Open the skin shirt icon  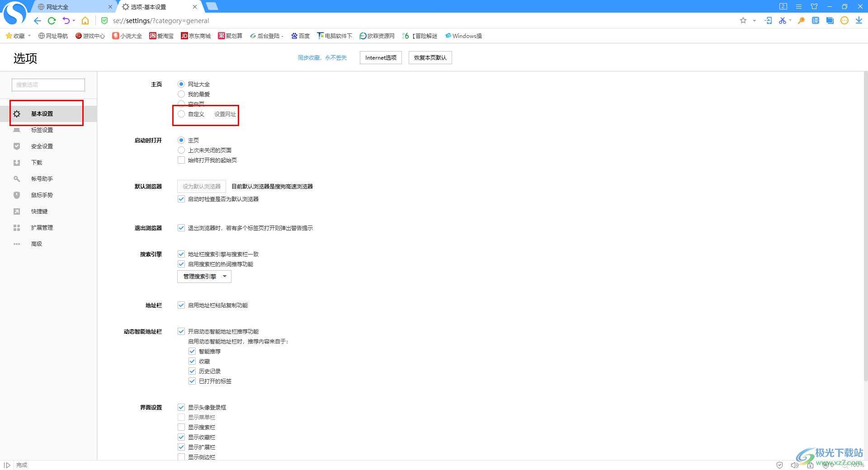tap(814, 6)
